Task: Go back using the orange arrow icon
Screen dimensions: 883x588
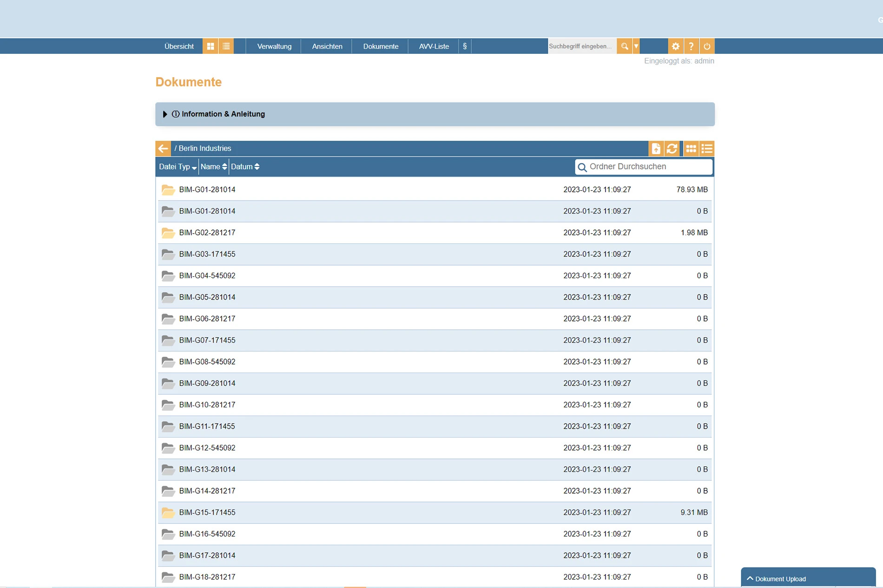Action: coord(163,149)
